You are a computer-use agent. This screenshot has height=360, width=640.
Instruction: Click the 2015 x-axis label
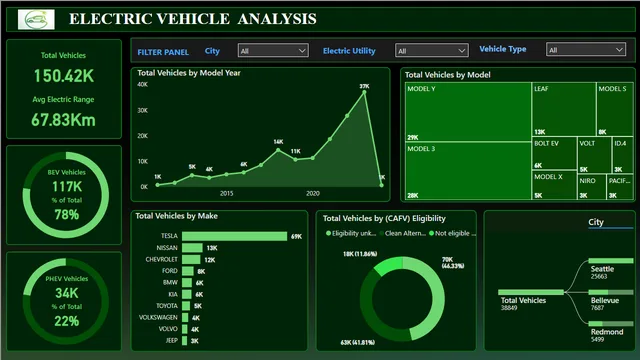[227, 193]
